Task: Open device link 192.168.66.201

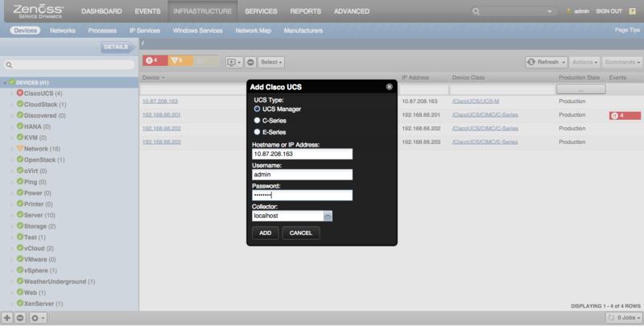Action: [162, 114]
